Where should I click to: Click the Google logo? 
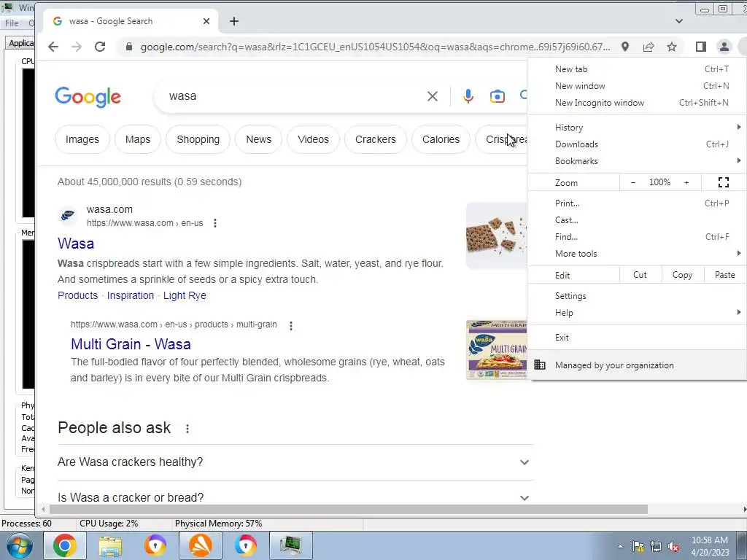point(88,97)
